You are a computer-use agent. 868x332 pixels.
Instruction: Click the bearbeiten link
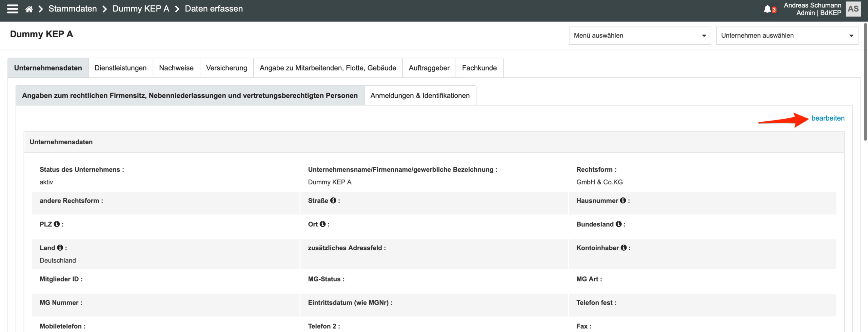click(828, 118)
